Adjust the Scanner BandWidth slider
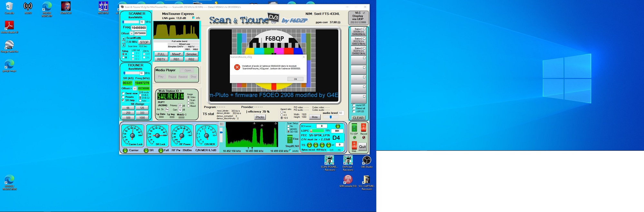 click(130, 22)
